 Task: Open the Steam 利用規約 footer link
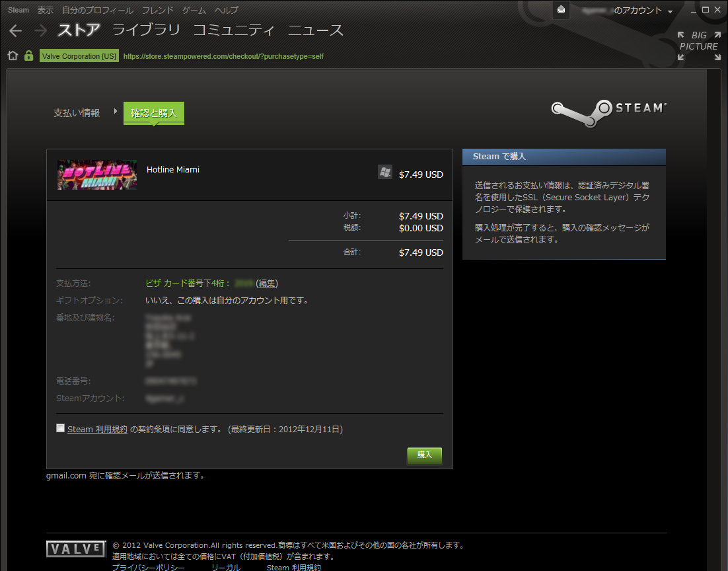pos(293,568)
